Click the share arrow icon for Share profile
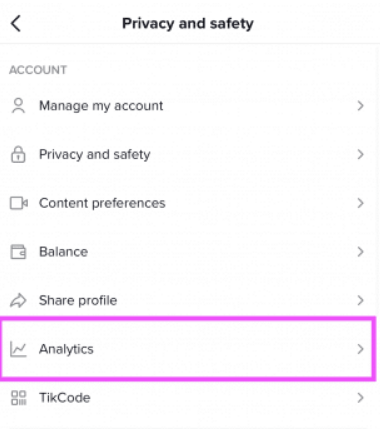 (18, 300)
